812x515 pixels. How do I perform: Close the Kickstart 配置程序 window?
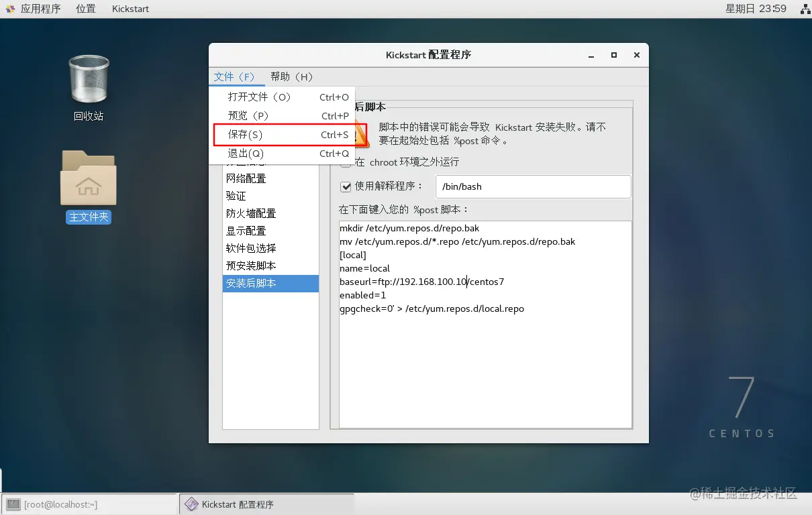pos(636,56)
